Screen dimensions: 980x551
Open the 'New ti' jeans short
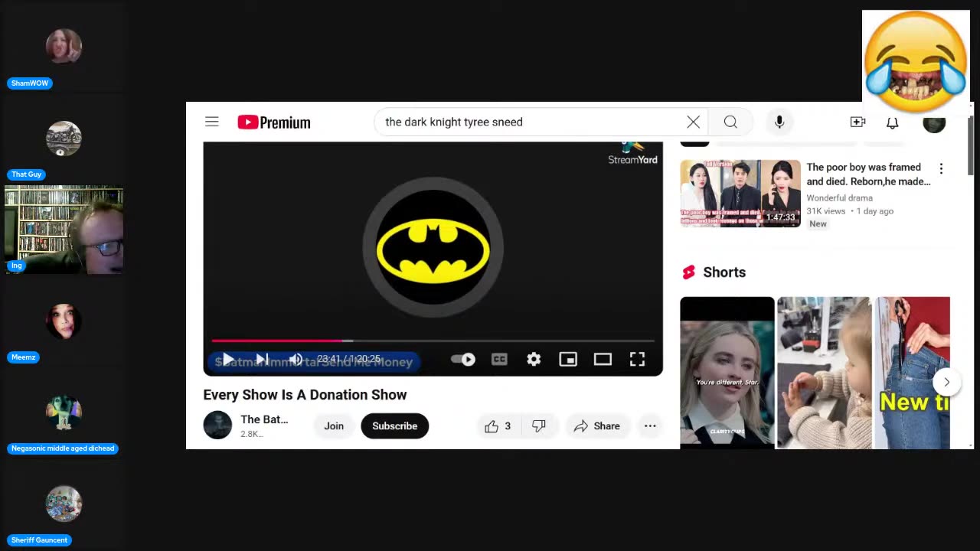(x=913, y=372)
